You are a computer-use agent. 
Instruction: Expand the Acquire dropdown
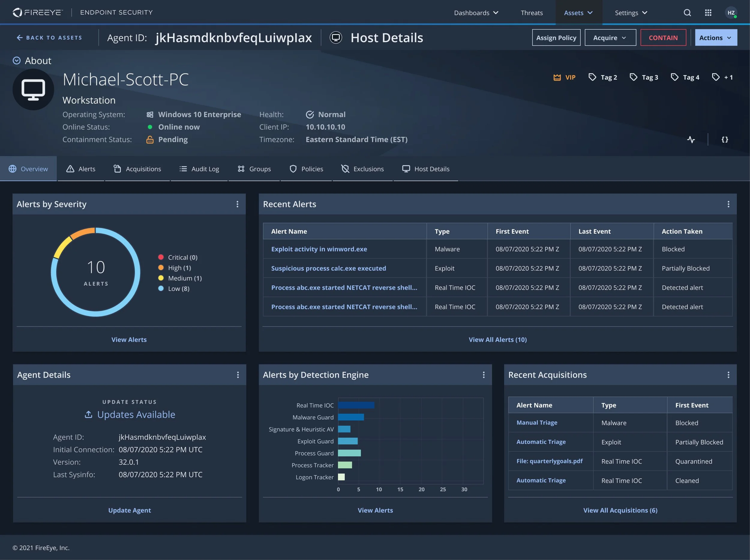pos(610,37)
